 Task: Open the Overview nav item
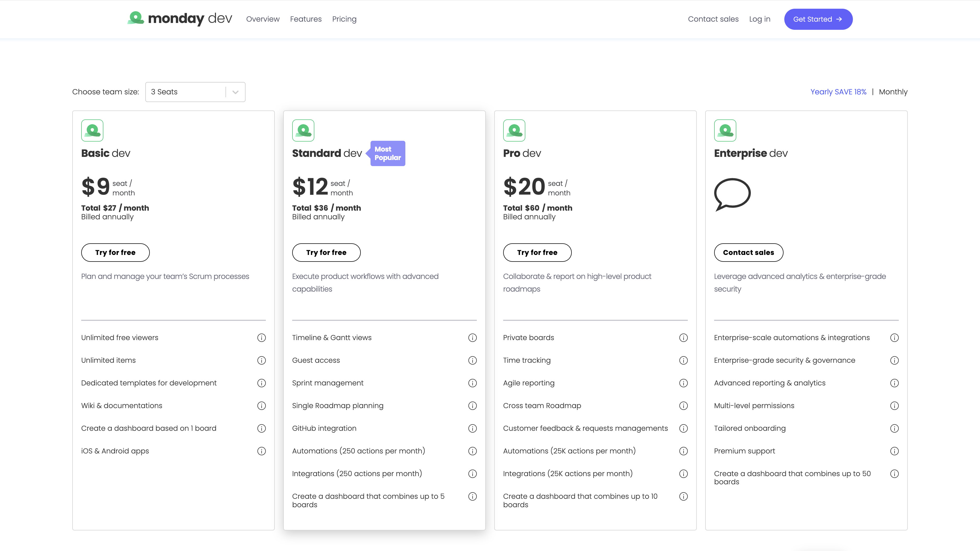(x=262, y=19)
